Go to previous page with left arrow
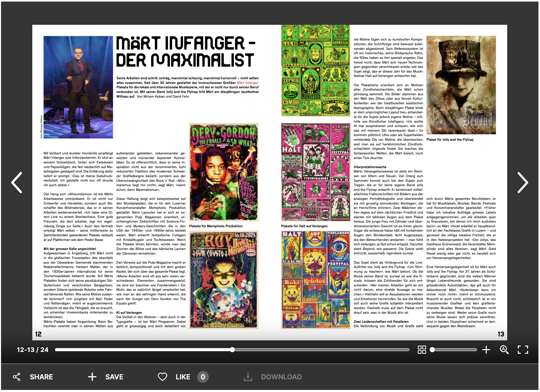This screenshot has width=540, height=392. [x=17, y=183]
